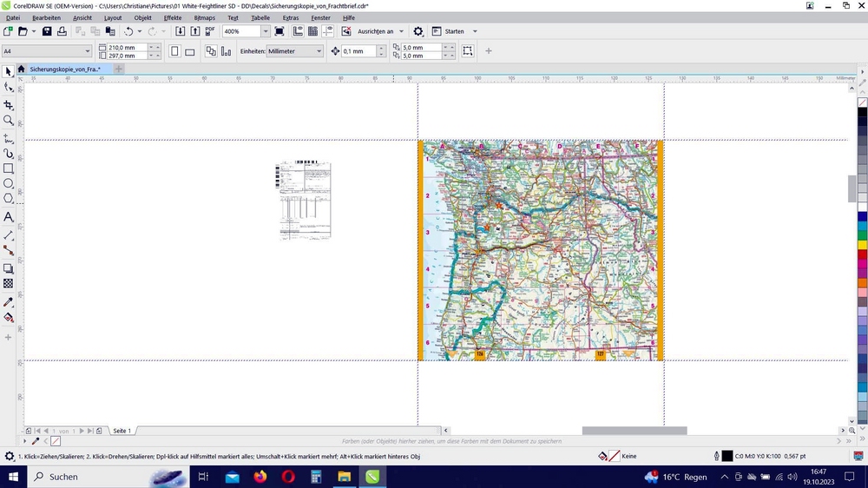The width and height of the screenshot is (868, 488).
Task: Switch page to landscape orientation
Action: coord(190,51)
